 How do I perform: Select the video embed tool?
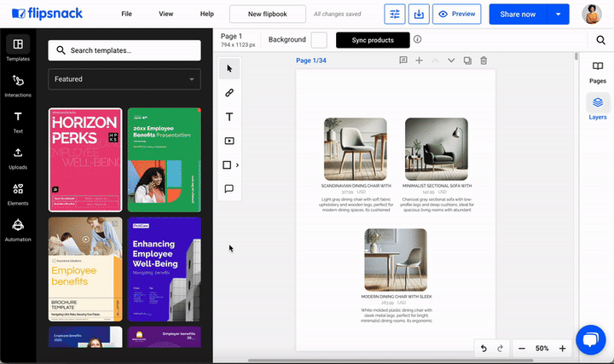click(229, 141)
